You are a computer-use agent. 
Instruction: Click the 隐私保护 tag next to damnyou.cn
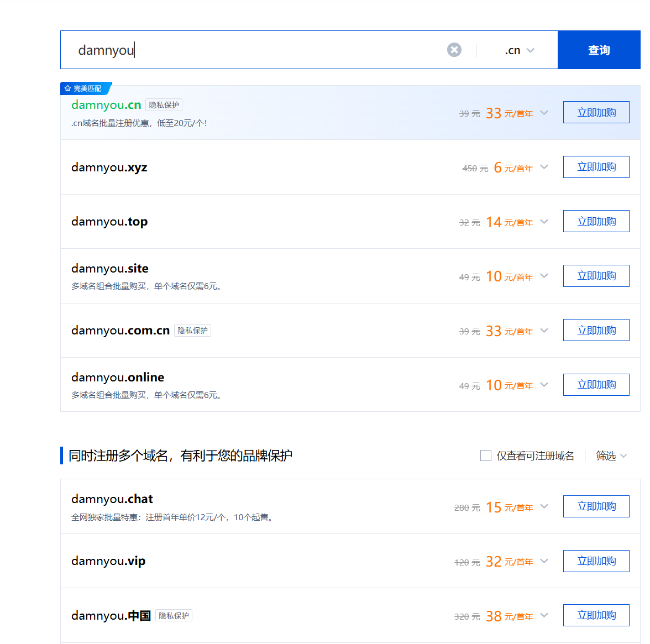(x=164, y=105)
